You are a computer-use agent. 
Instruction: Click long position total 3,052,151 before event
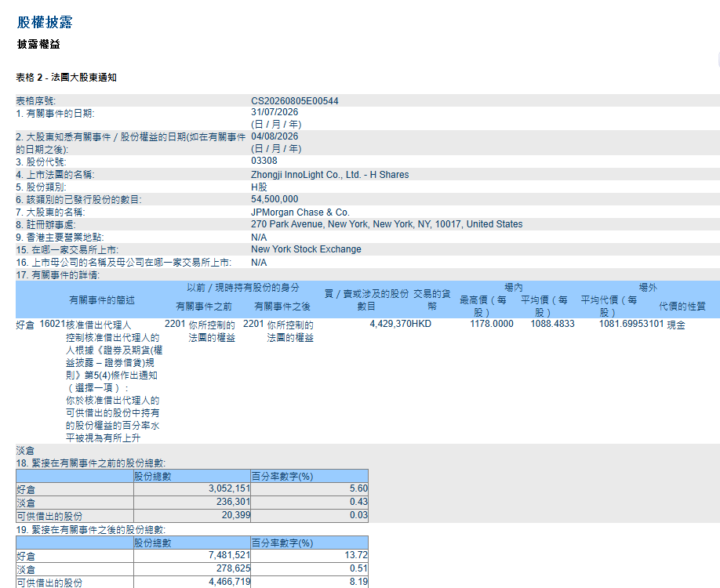(x=229, y=489)
